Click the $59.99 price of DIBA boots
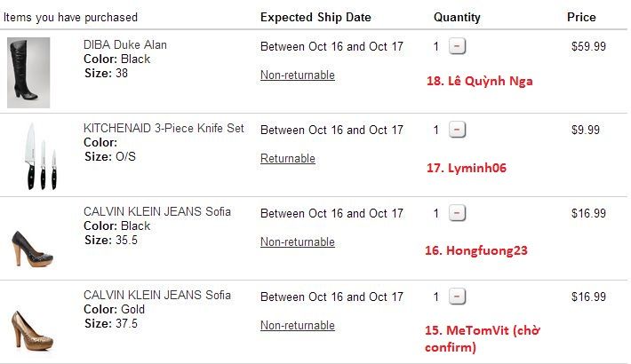This screenshot has width=631, height=364. 588,46
